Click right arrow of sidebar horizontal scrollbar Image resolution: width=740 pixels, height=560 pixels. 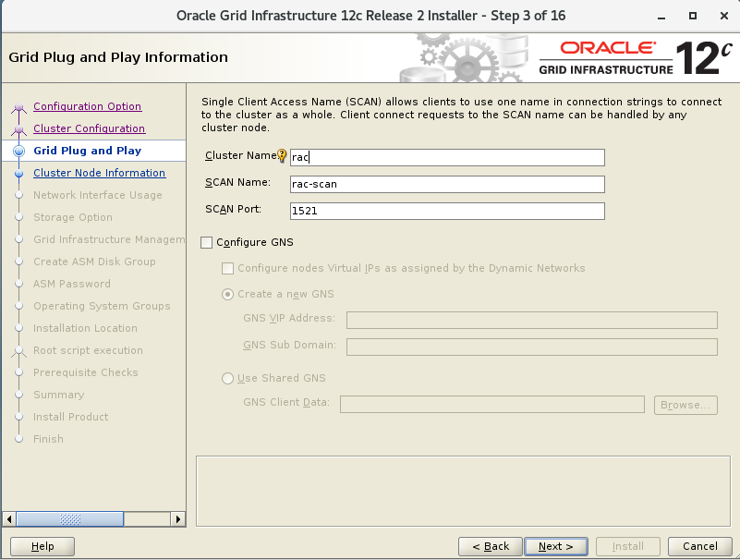[178, 519]
